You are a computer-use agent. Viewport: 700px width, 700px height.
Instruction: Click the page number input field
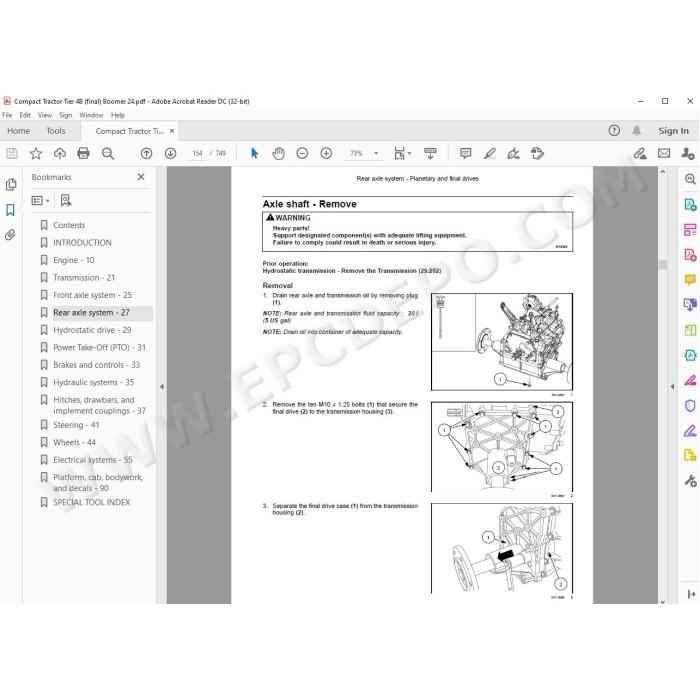pyautogui.click(x=197, y=154)
